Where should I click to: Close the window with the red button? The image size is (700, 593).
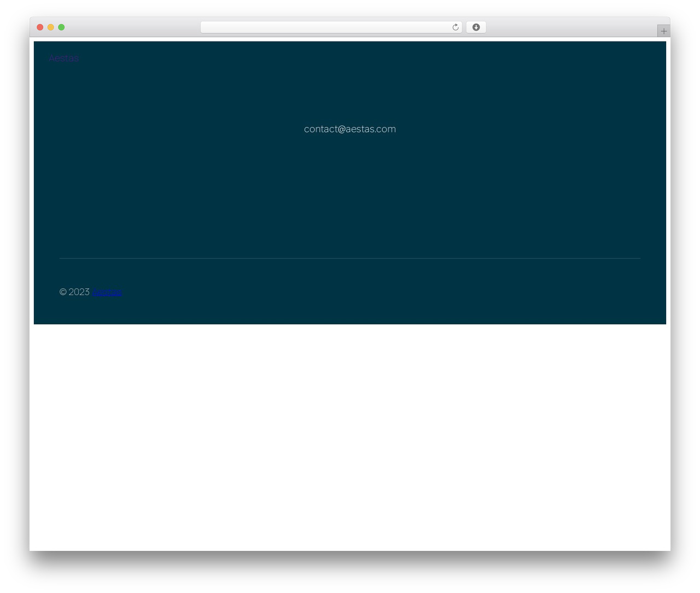40,27
